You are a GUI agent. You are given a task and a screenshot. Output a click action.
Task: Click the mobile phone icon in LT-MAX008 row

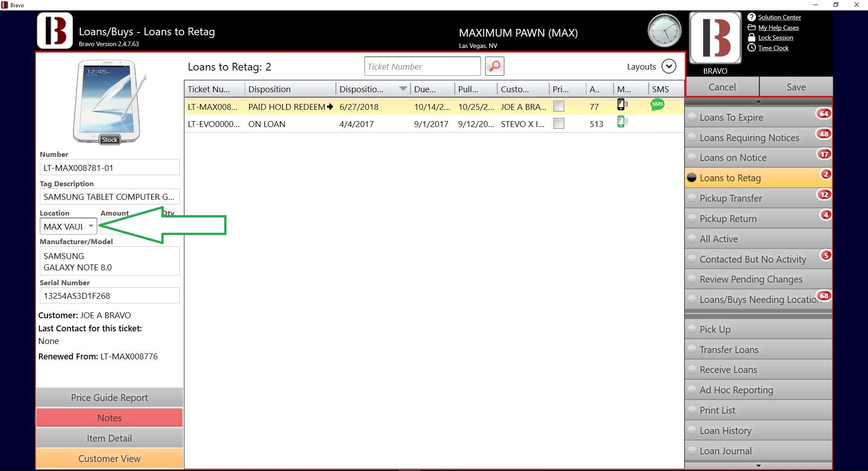pyautogui.click(x=622, y=104)
